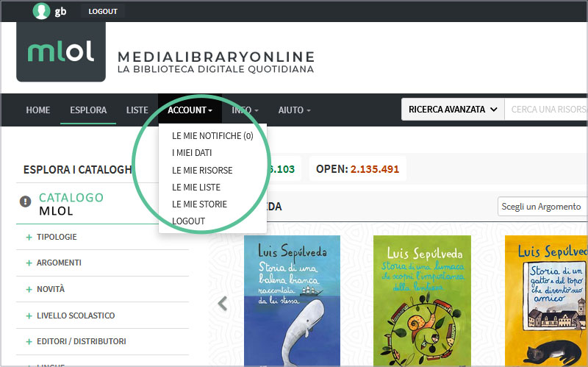Click the exclamation info icon near Catalogo MLOL

(25, 202)
